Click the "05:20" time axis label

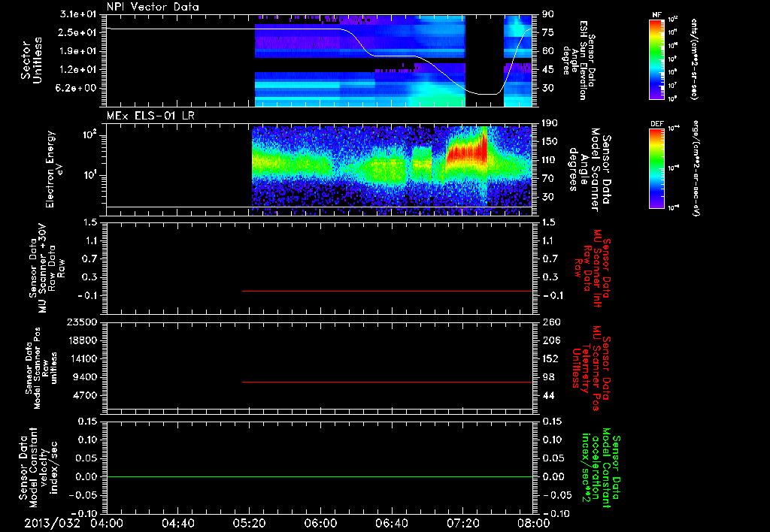click(x=249, y=523)
